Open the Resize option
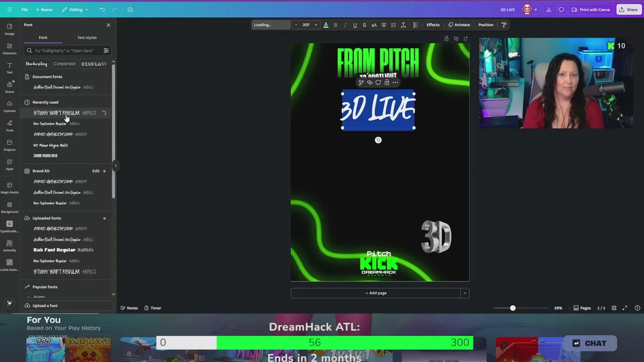Screen dimensions: 644x362 44,10
